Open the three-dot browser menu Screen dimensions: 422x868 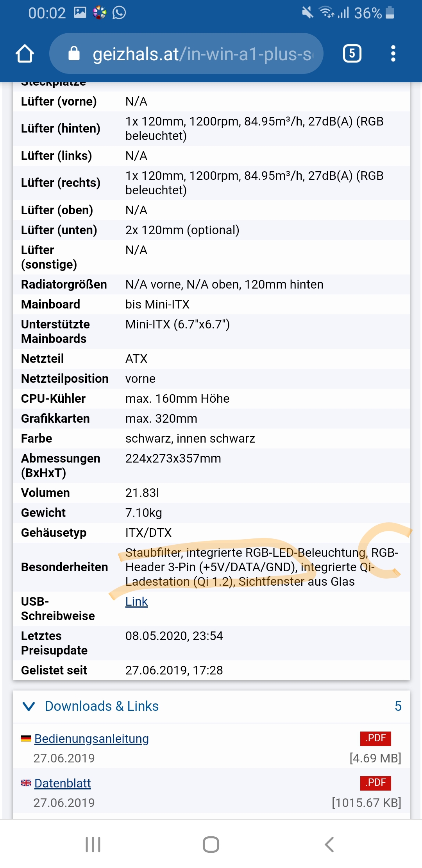(x=393, y=53)
